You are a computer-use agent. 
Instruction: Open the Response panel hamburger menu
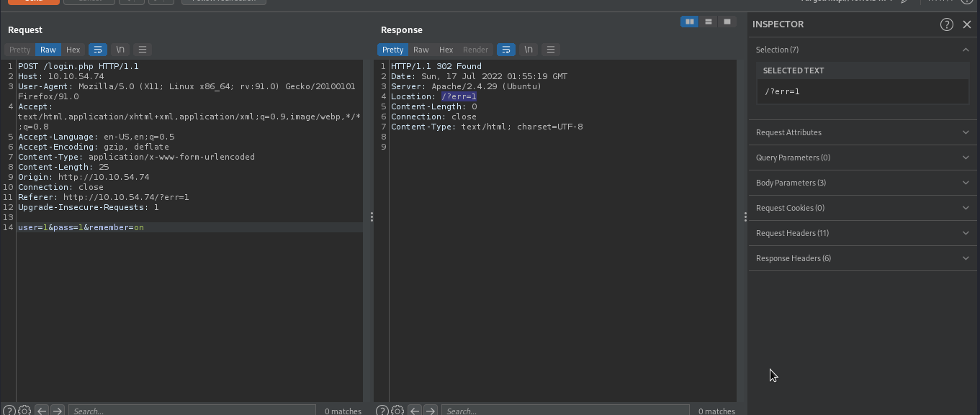551,50
